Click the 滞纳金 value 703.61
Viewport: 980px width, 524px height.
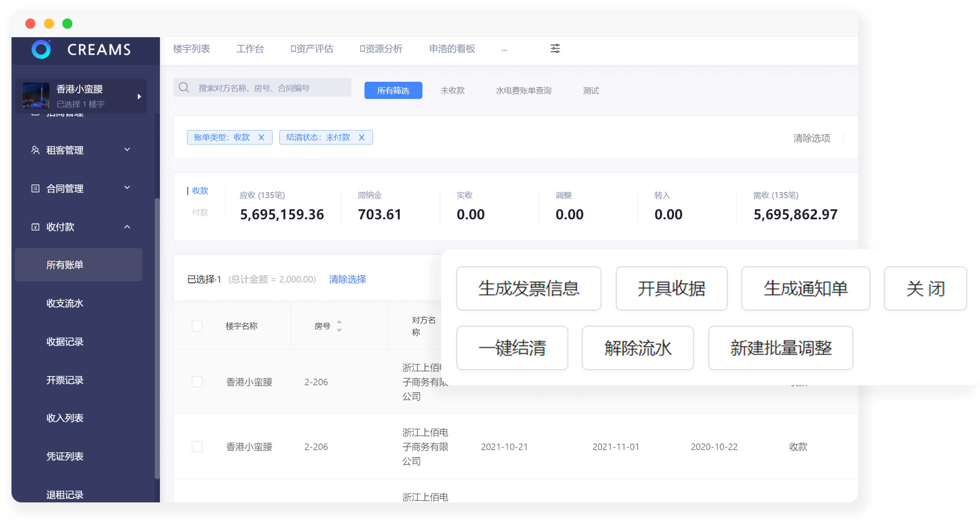click(379, 215)
